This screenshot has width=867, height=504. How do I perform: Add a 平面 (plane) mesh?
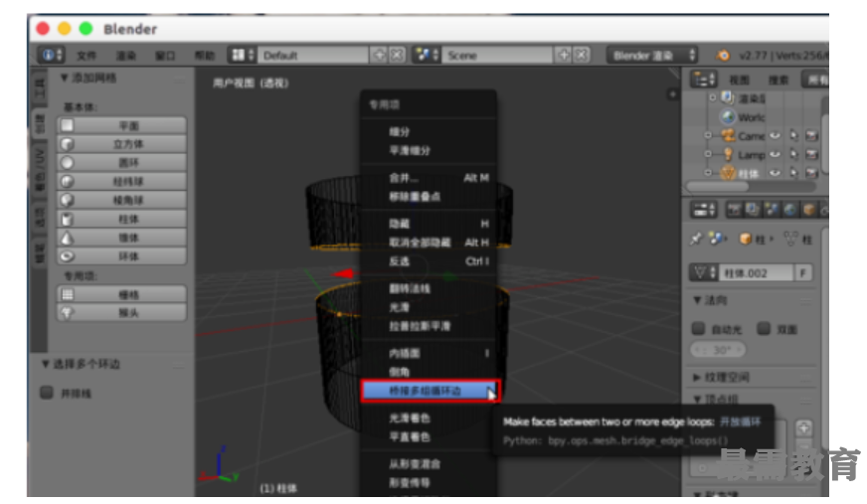click(x=121, y=125)
